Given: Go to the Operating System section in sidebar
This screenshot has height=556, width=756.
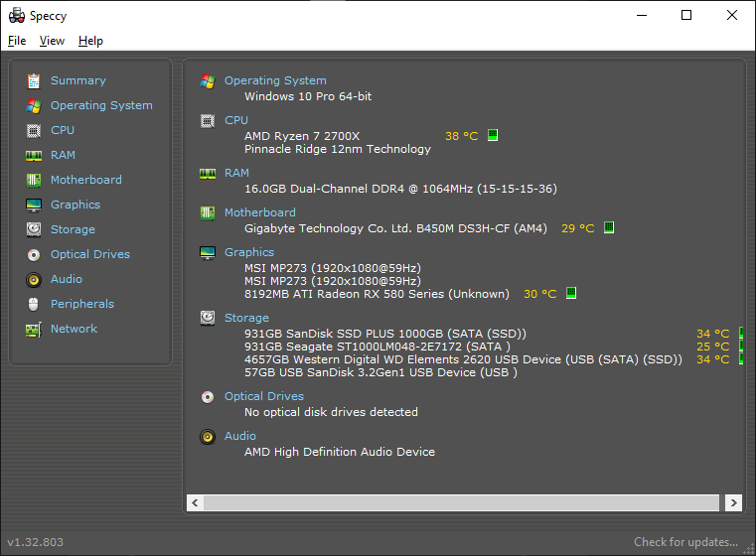Looking at the screenshot, I should point(101,105).
